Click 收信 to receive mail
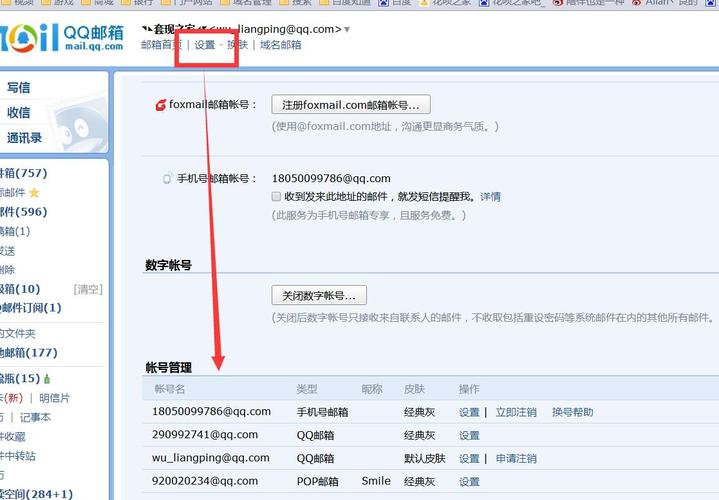The height and width of the screenshot is (500, 719). (x=19, y=113)
